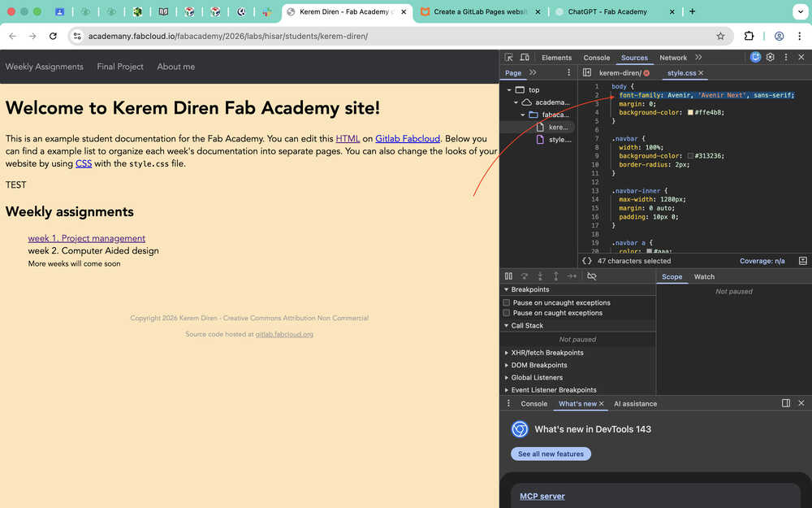The width and height of the screenshot is (812, 508).
Task: Bookmark this page with the star icon
Action: [720, 36]
